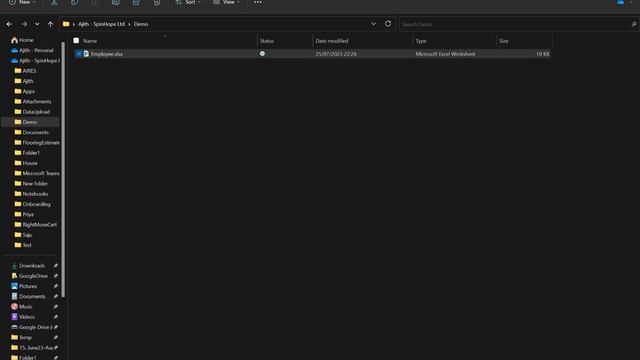This screenshot has height=360, width=640.
Task: Open the View dropdown menu
Action: click(227, 2)
